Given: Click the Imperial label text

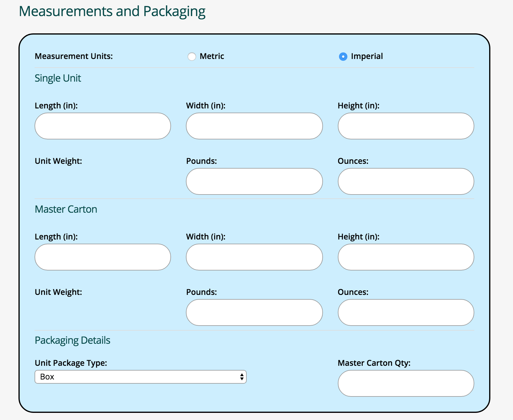Looking at the screenshot, I should 367,56.
